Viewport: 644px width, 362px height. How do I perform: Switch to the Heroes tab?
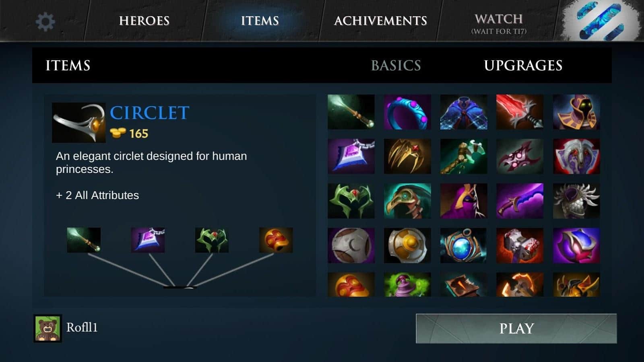click(x=144, y=21)
